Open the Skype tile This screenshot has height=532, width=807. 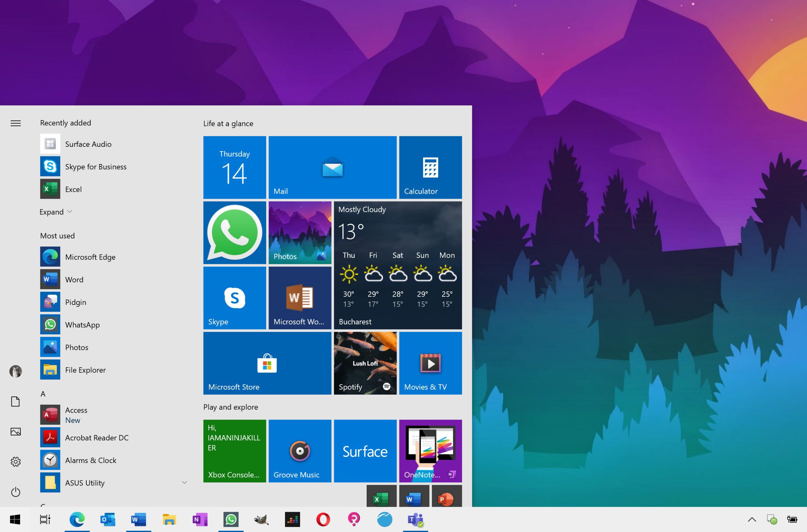[x=235, y=298]
